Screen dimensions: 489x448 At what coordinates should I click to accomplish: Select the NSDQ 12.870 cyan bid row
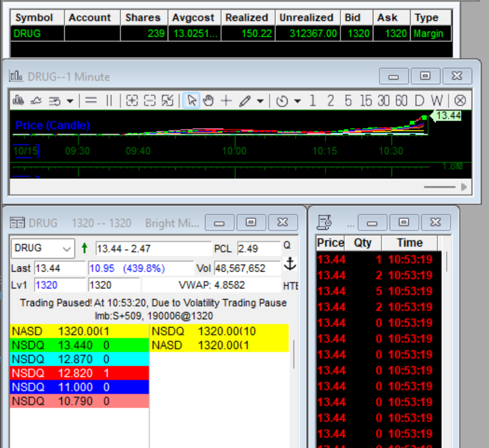click(79, 359)
